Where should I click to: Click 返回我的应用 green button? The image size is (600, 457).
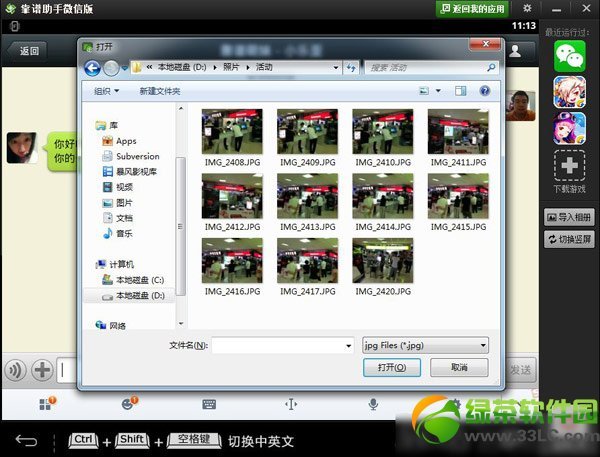click(472, 9)
